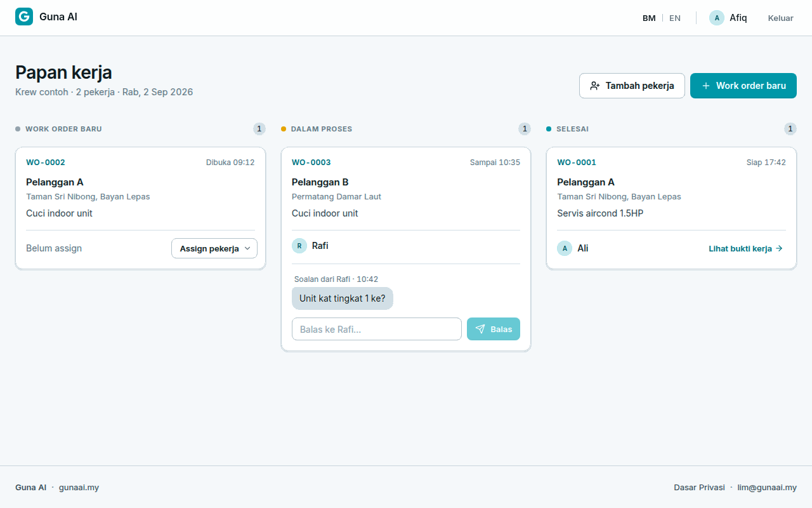Click the Guna AI logo icon
This screenshot has width=812, height=508.
(24, 17)
